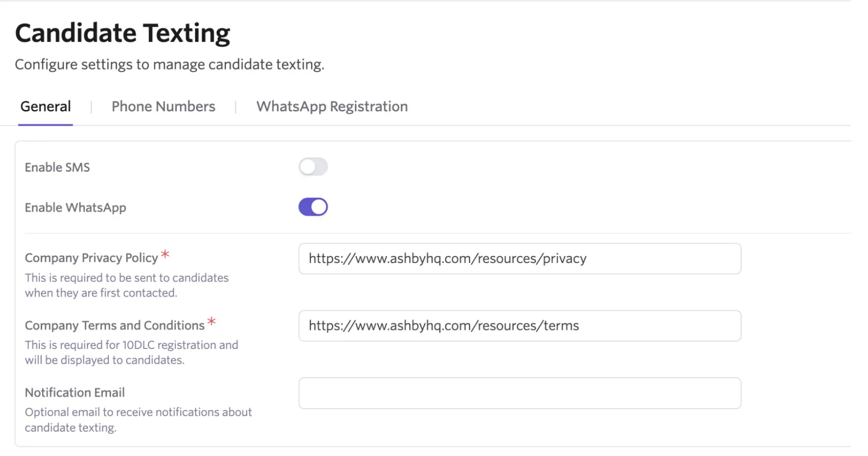The image size is (868, 456).
Task: Click the 'Configure settings to manage candidate texting.' subtitle
Action: coord(169,64)
